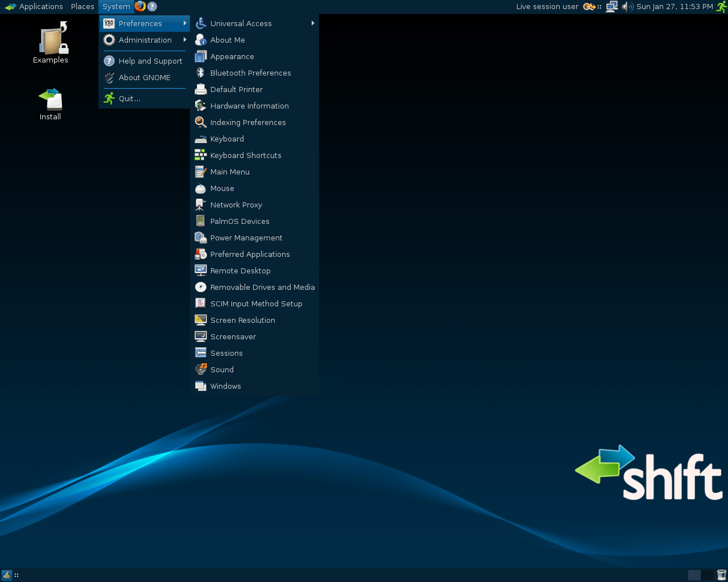Expand the Universal Access submenu arrow
Screen dimensions: 728x582
click(x=313, y=23)
